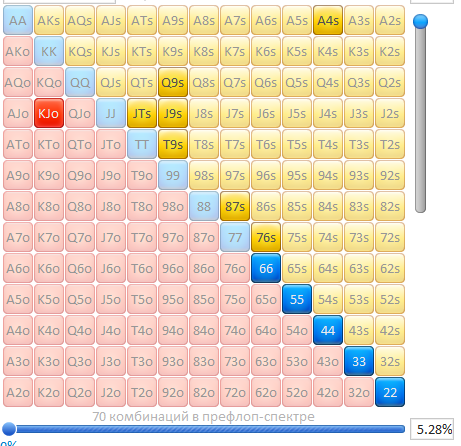Select the KK pocket kings cell

coord(49,51)
